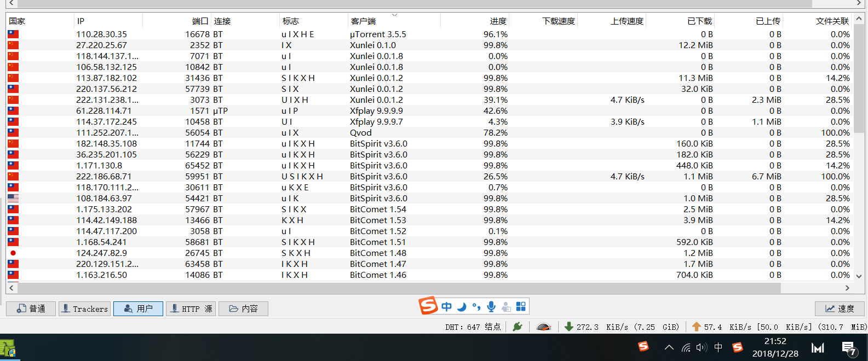
Task: Click the 2.3 MiB uploaded value
Action: click(766, 100)
